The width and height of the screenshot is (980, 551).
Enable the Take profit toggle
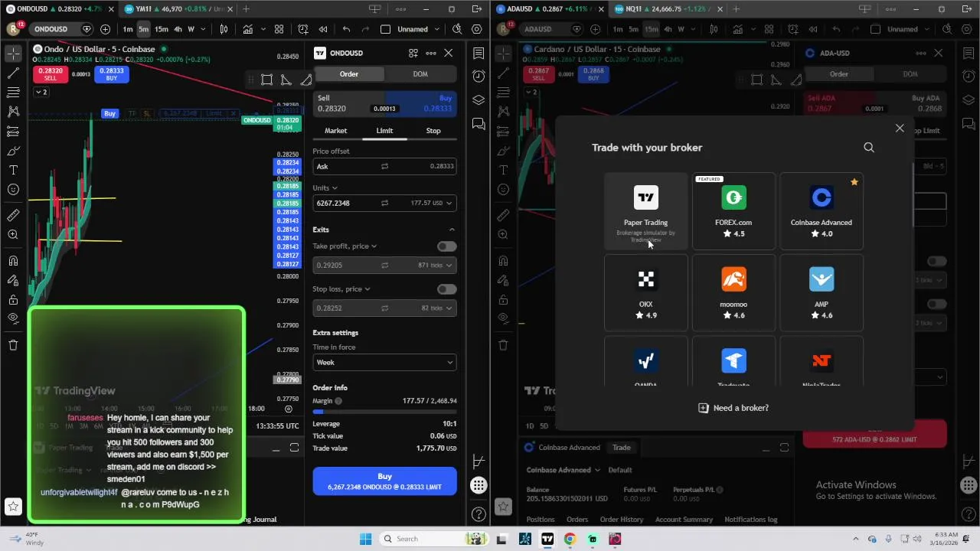446,246
